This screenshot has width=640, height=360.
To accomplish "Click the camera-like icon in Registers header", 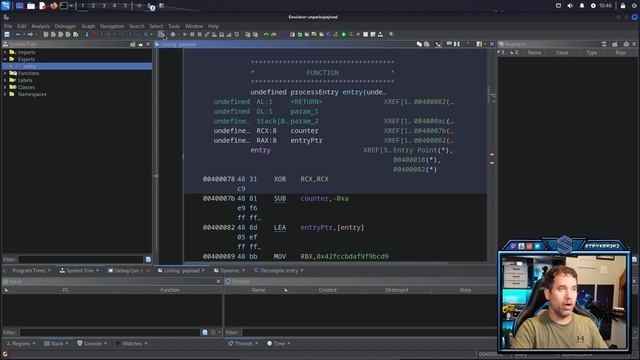I will click(626, 44).
